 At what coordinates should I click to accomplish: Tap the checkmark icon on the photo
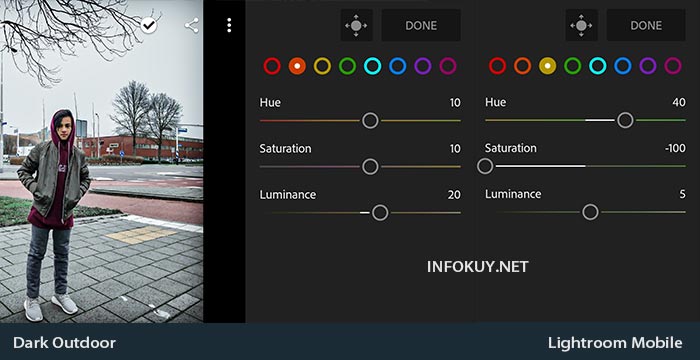148,25
